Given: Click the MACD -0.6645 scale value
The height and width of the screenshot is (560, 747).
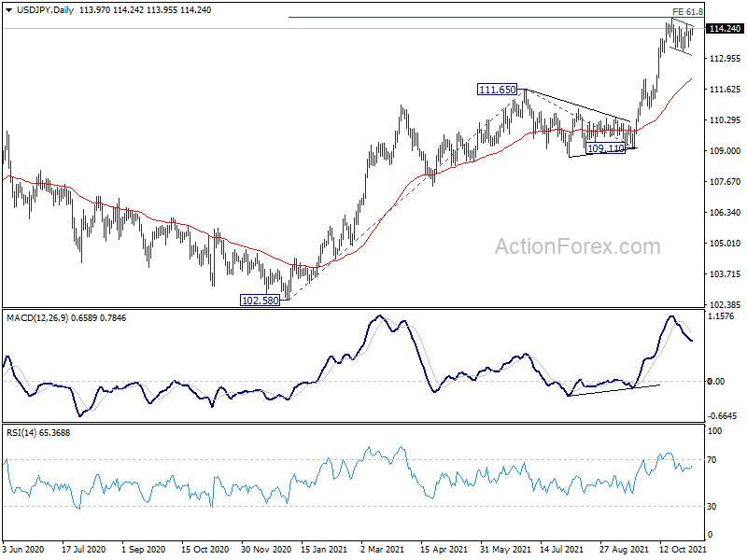Looking at the screenshot, I should coord(725,416).
